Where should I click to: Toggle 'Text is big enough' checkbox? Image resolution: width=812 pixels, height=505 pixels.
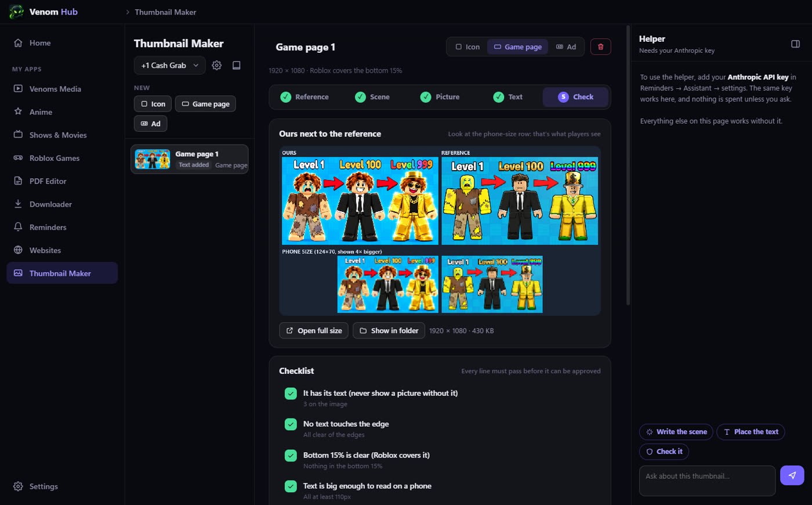tap(291, 486)
